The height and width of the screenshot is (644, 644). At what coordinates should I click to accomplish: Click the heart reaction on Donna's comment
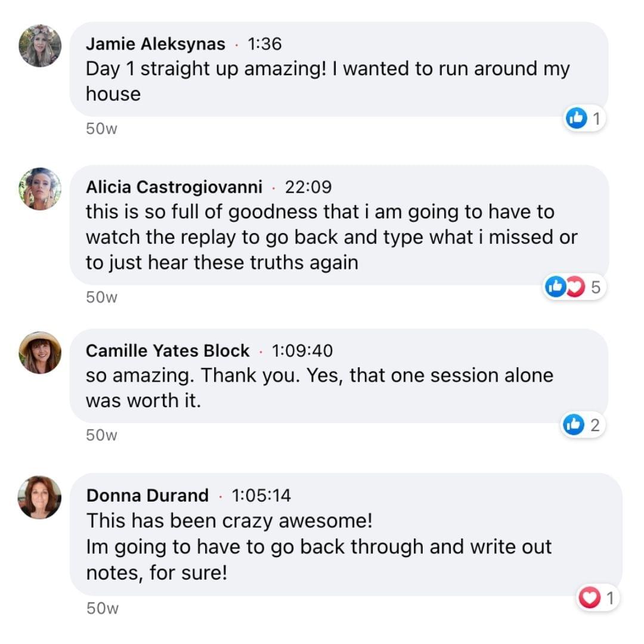pyautogui.click(x=589, y=598)
